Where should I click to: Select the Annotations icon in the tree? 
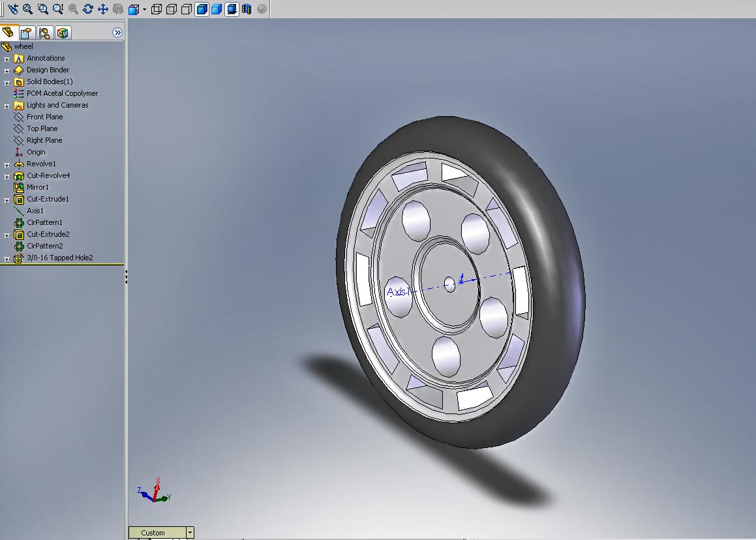(x=19, y=58)
